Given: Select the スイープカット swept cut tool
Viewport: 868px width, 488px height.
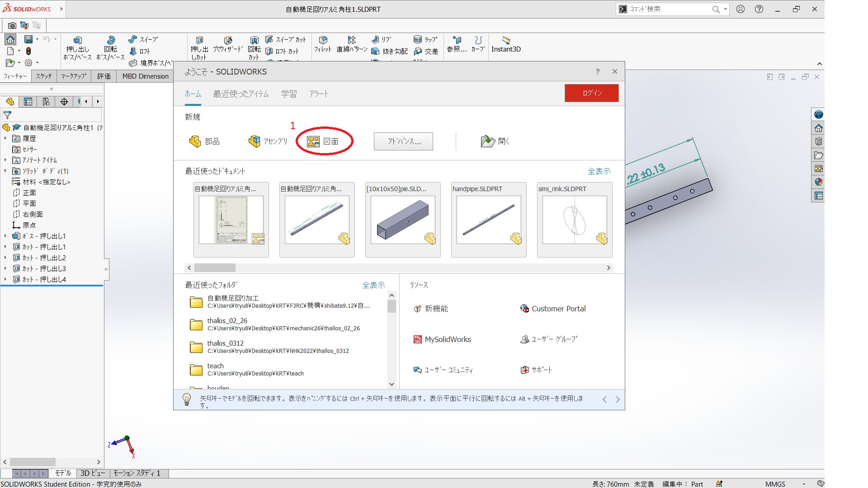Looking at the screenshot, I should (x=286, y=40).
